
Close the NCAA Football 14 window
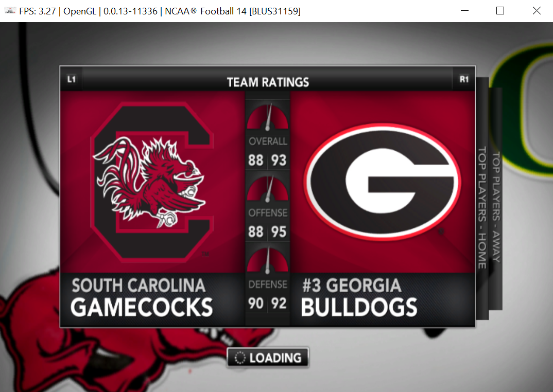tap(537, 11)
